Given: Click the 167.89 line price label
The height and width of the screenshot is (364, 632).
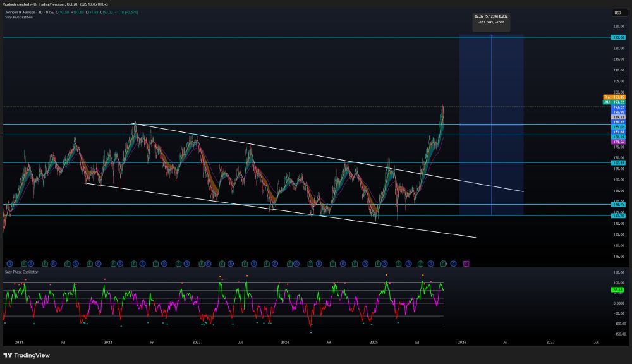Looking at the screenshot, I should pyautogui.click(x=618, y=163).
